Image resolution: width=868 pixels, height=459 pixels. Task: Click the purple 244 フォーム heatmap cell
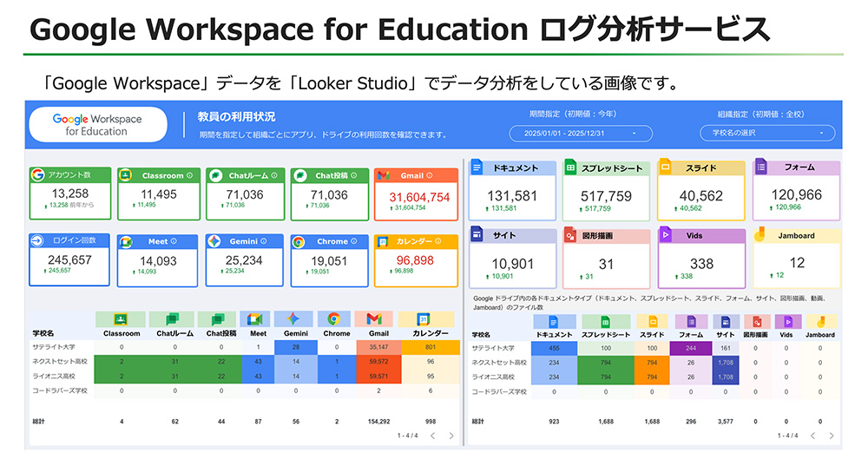tap(691, 348)
